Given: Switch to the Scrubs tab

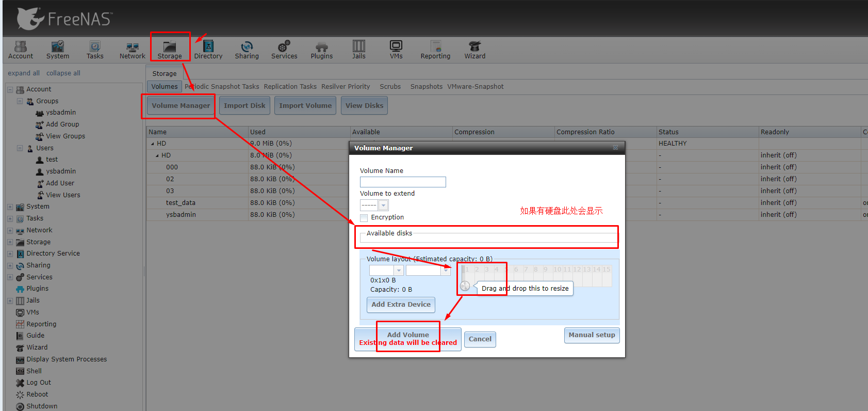Looking at the screenshot, I should tap(390, 87).
